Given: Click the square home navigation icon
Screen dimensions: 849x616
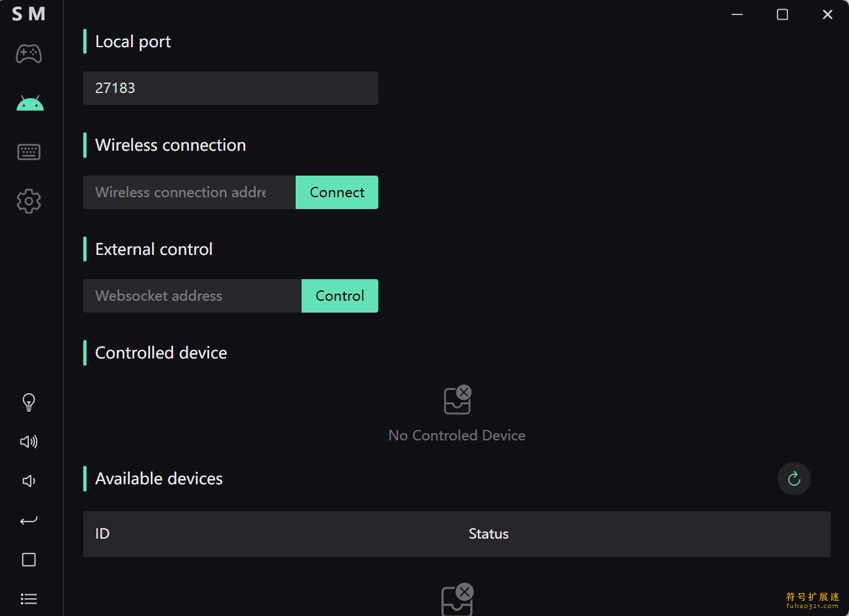Looking at the screenshot, I should 29,560.
